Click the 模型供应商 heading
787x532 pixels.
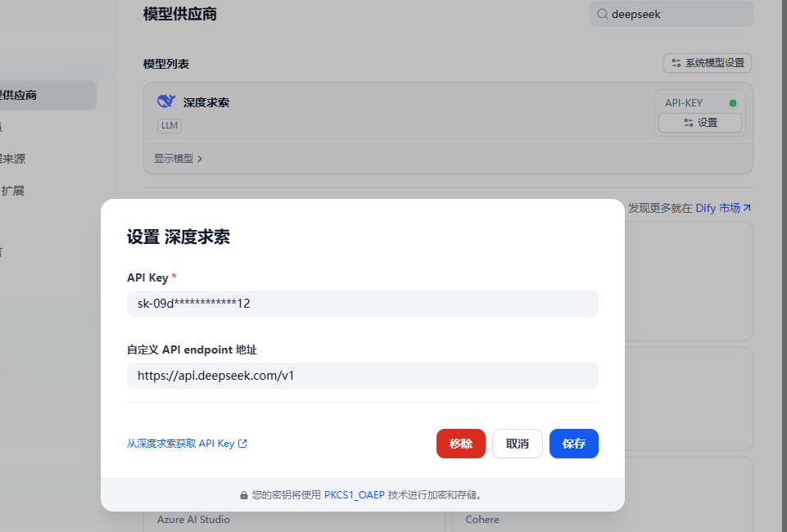tap(179, 14)
